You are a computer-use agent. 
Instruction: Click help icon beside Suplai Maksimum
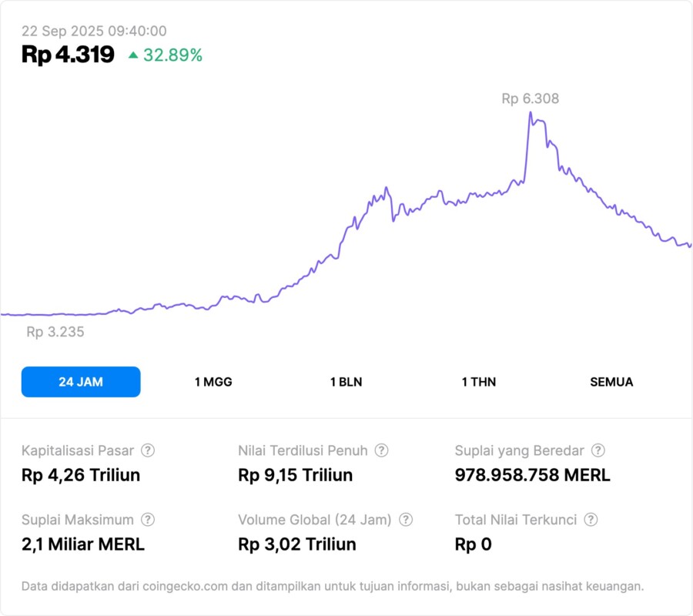[148, 520]
